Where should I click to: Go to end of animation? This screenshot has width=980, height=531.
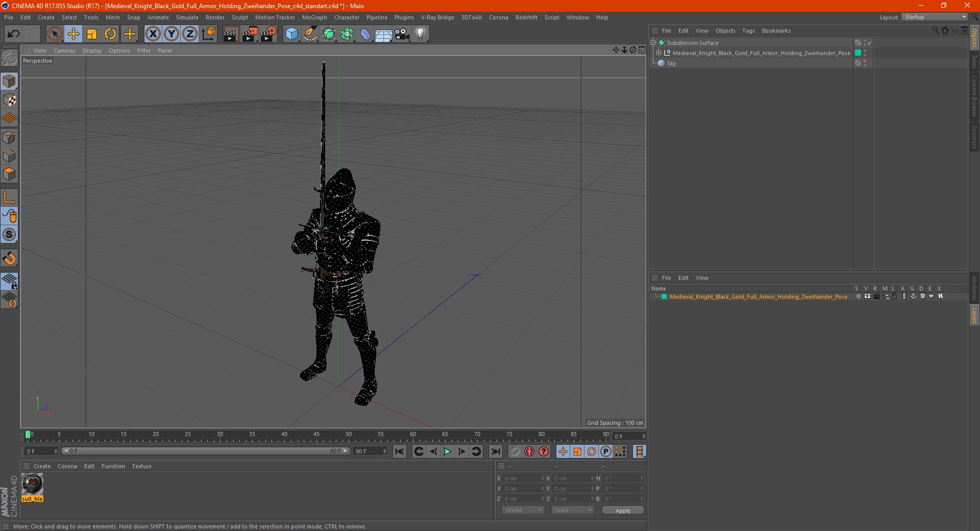(x=495, y=451)
